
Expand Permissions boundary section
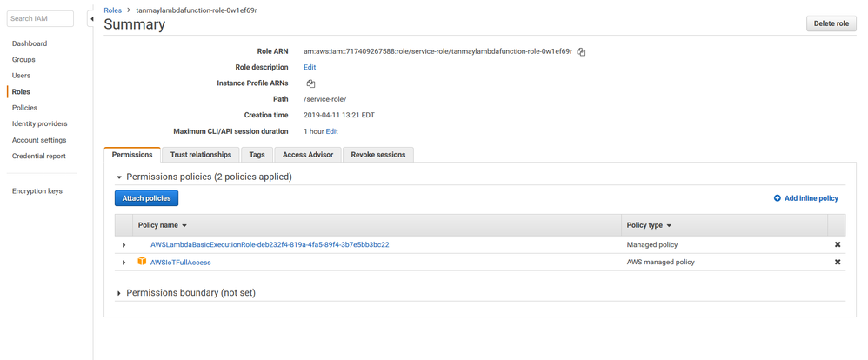pyautogui.click(x=119, y=293)
